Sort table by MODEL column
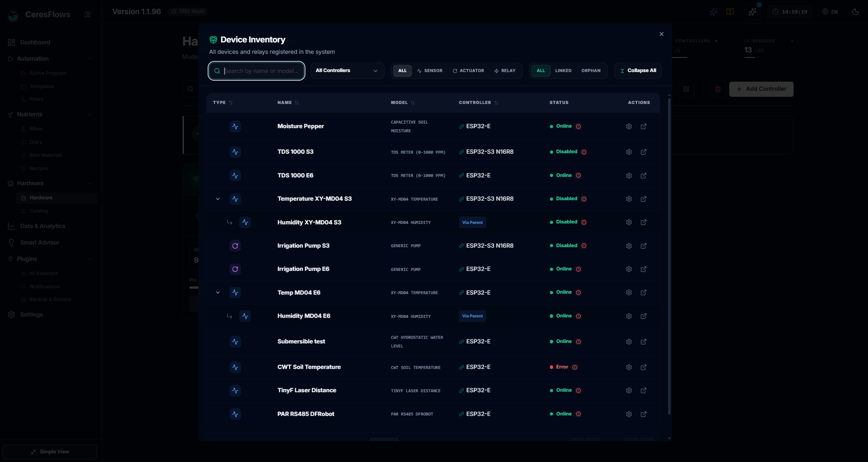868x462 pixels. pos(403,103)
